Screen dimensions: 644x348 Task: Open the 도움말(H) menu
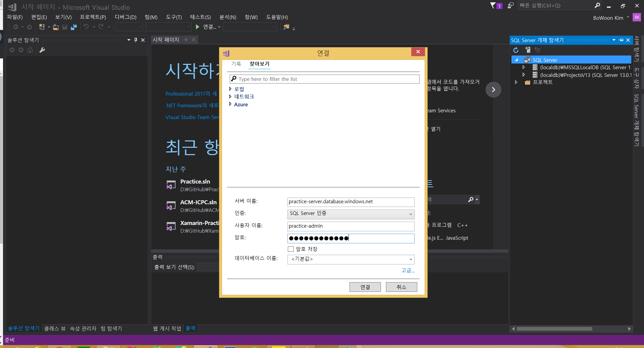(x=277, y=17)
